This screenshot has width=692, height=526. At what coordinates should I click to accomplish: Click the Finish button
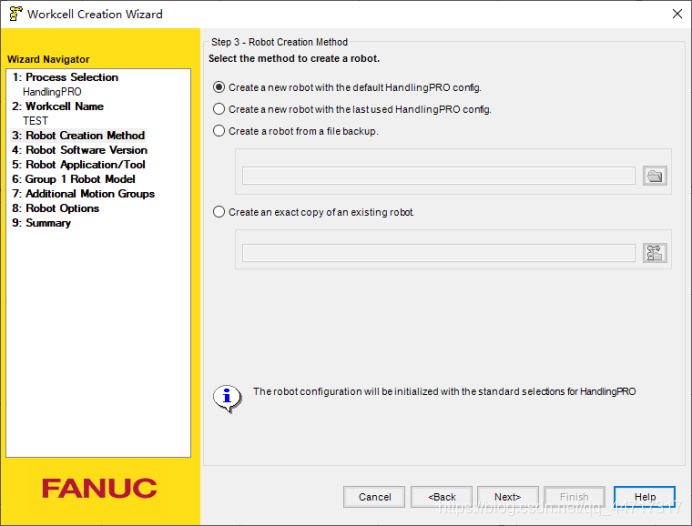pos(575,497)
